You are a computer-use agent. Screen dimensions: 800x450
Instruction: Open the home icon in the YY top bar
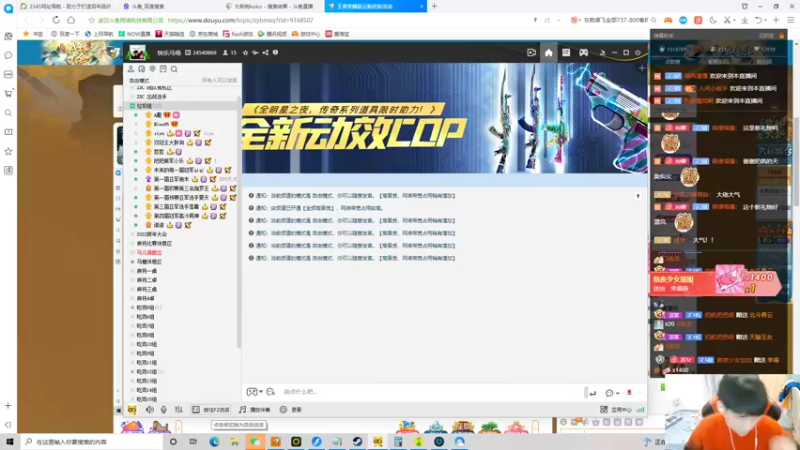548,53
